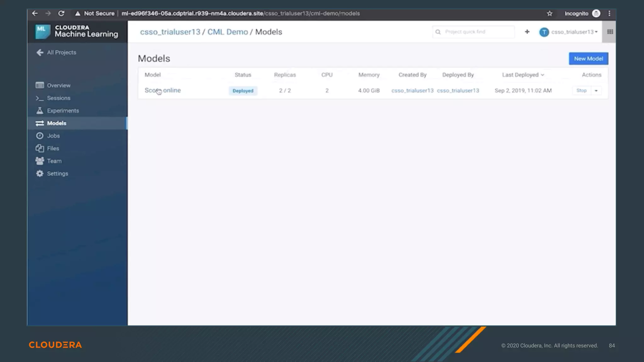Reload the page with refresh icon
The height and width of the screenshot is (362, 644).
[x=61, y=13]
